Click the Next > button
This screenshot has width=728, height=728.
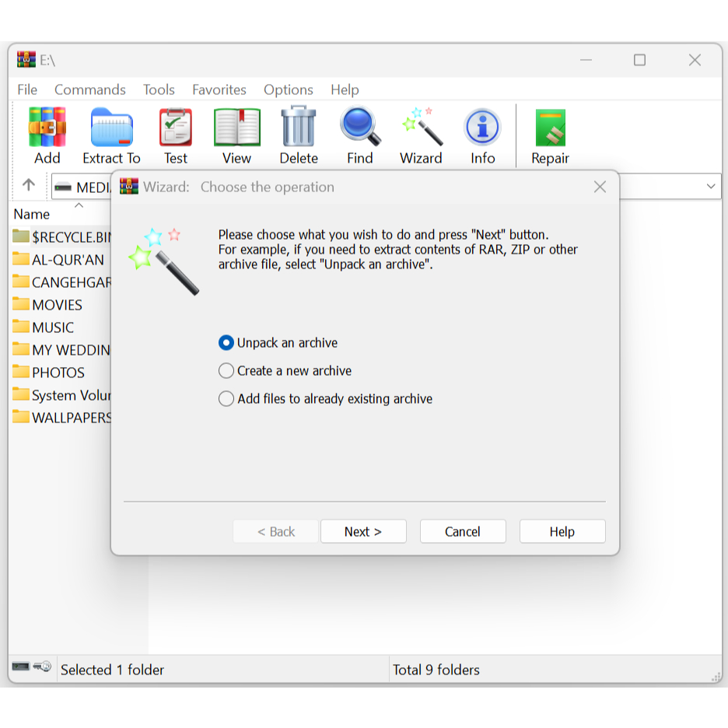(x=363, y=531)
